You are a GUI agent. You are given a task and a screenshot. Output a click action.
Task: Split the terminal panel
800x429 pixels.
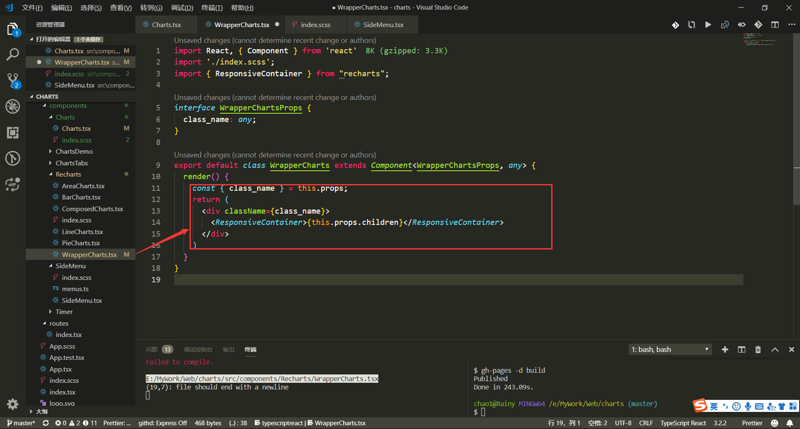pos(741,349)
